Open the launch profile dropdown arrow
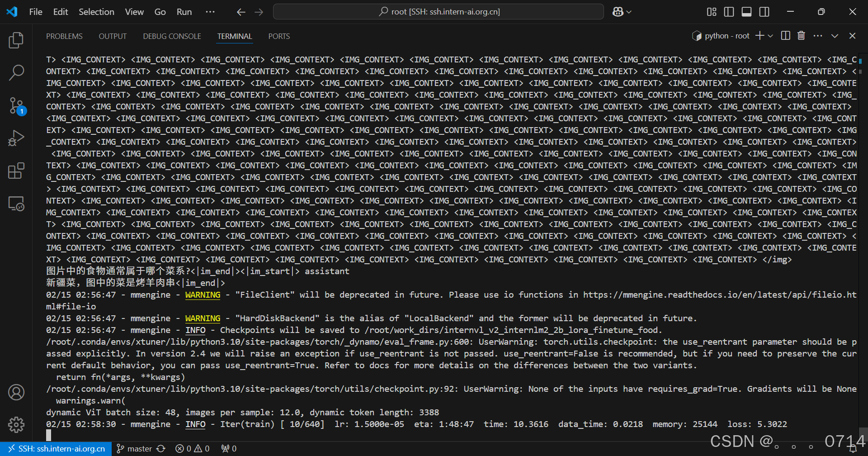This screenshot has height=456, width=868. pyautogui.click(x=770, y=36)
